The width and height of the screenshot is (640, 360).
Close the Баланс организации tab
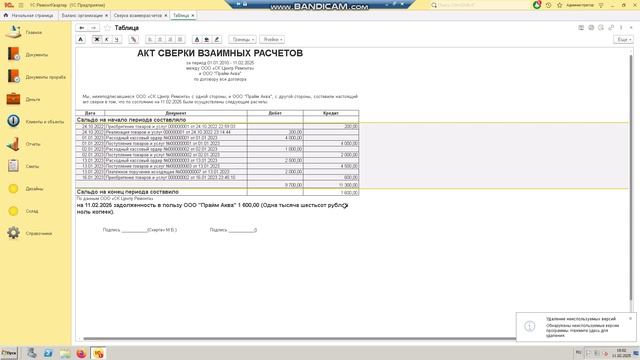[x=107, y=16]
